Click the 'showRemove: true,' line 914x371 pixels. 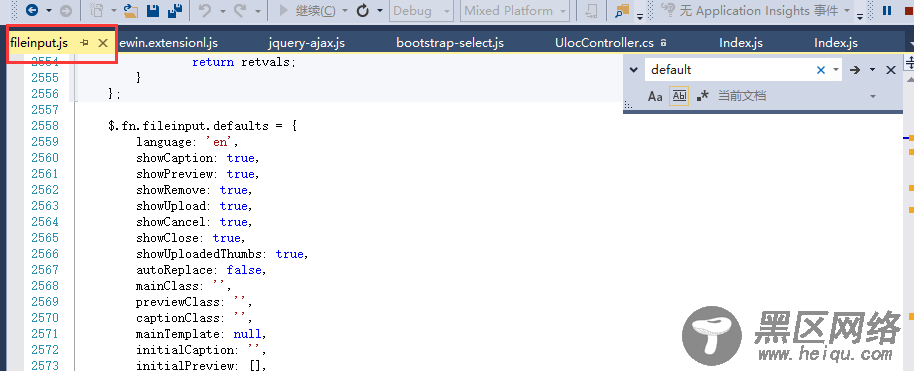(x=194, y=190)
